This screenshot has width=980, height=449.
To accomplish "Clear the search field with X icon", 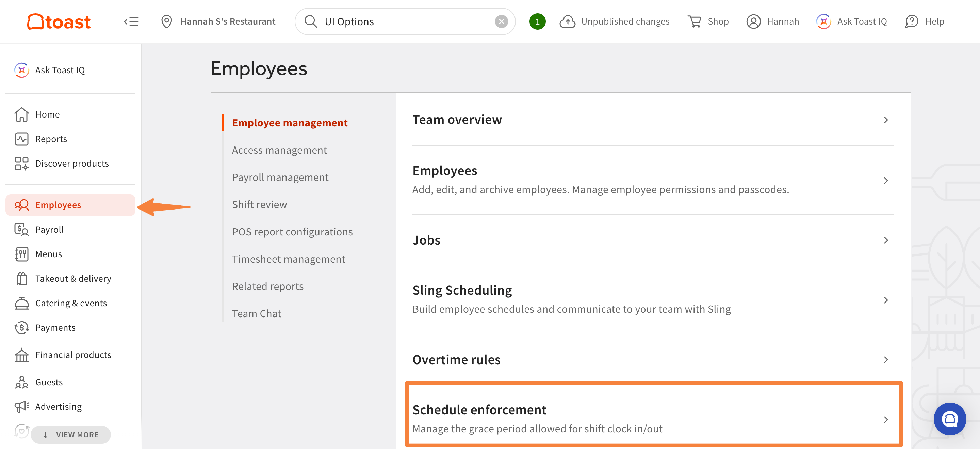I will (501, 22).
